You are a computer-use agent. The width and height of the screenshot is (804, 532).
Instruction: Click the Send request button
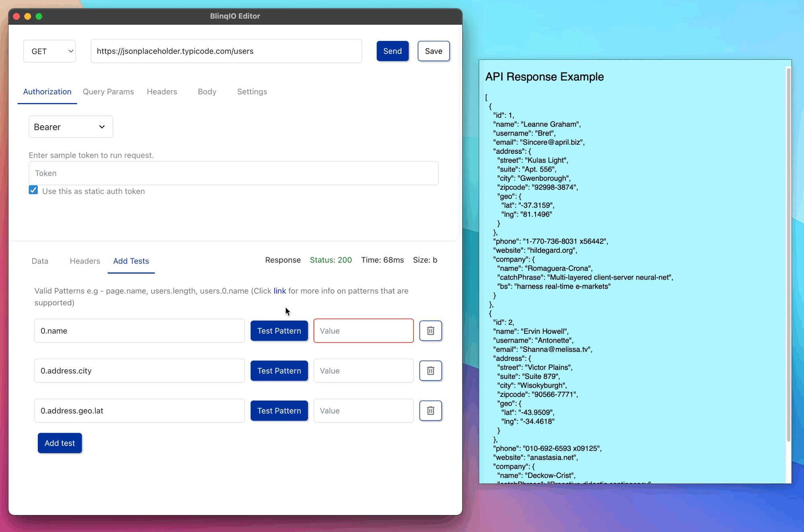click(392, 51)
